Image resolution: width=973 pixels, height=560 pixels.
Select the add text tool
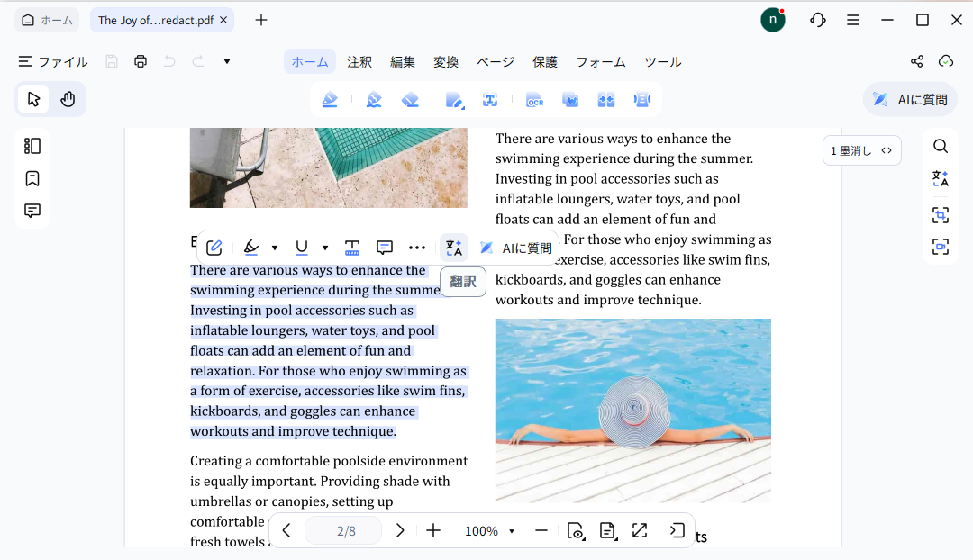[x=489, y=99]
